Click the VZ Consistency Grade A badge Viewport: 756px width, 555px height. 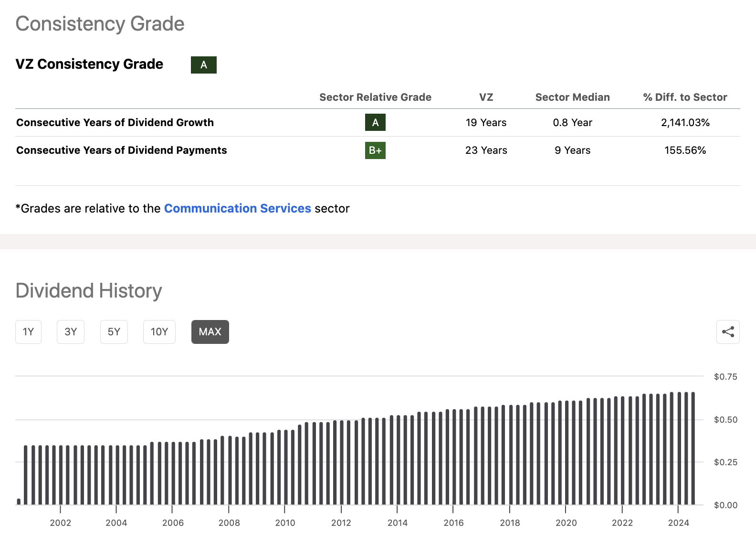pos(204,65)
